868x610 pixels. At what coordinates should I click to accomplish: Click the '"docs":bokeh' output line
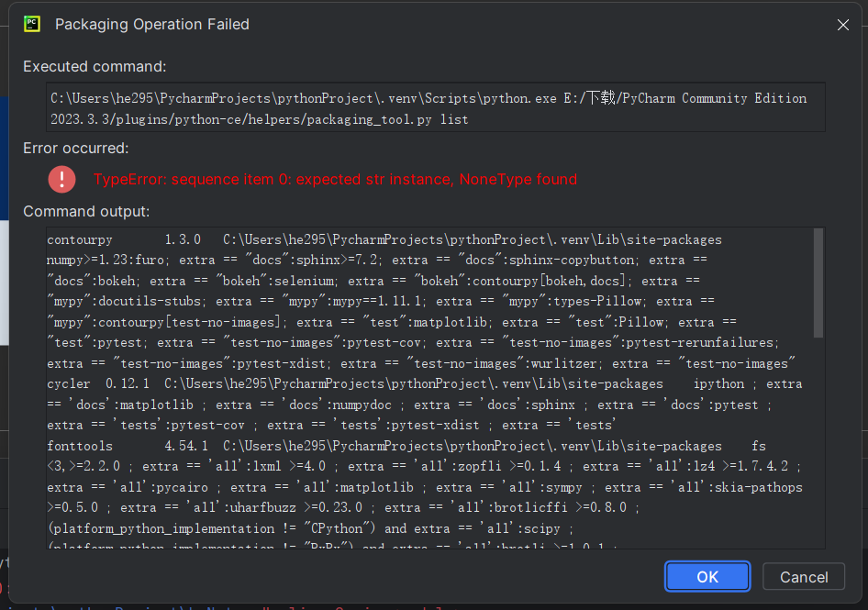tap(373, 282)
